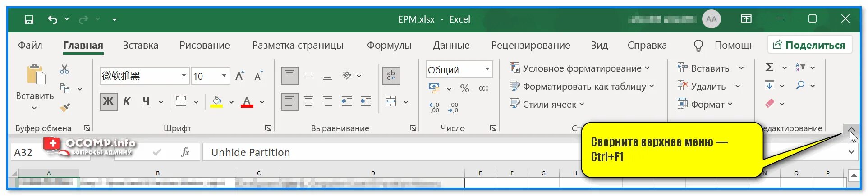The height and width of the screenshot is (196, 868).
Task: Increase decimal places
Action: click(x=434, y=107)
